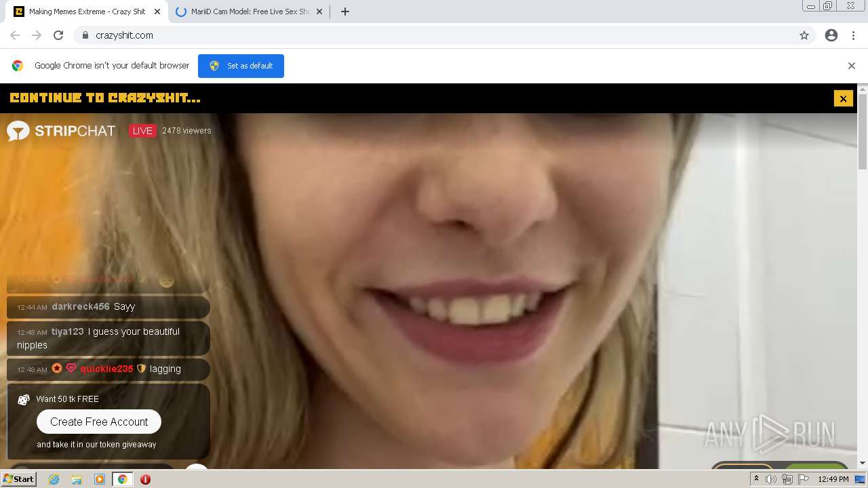Show hidden system tray icons
The height and width of the screenshot is (488, 868).
point(756,479)
